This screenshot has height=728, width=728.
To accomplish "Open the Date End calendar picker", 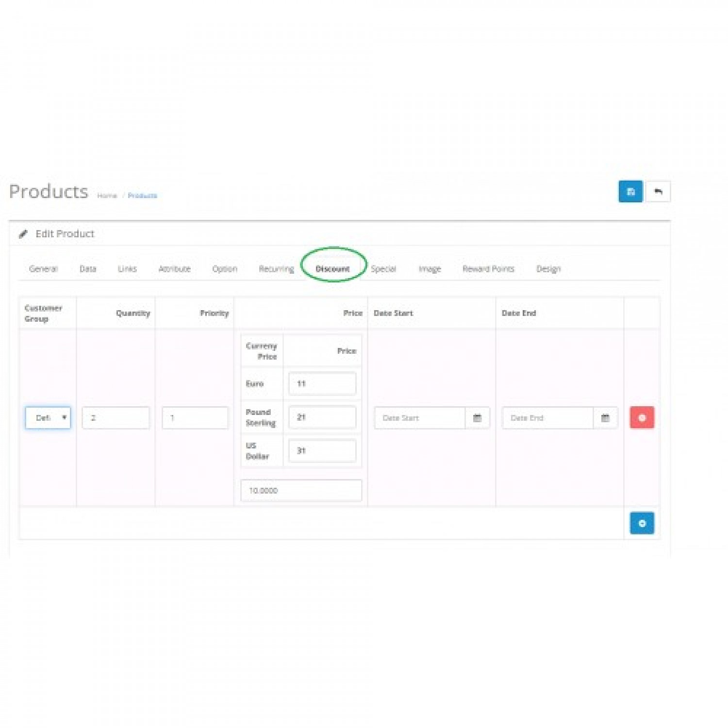I will coord(605,418).
